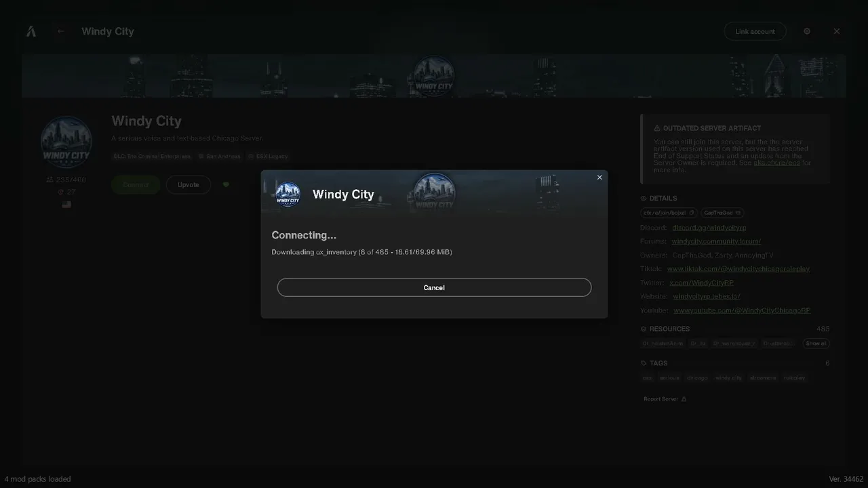Open the discord.gg/windycityrp link
This screenshot has height=488, width=868.
(x=709, y=228)
